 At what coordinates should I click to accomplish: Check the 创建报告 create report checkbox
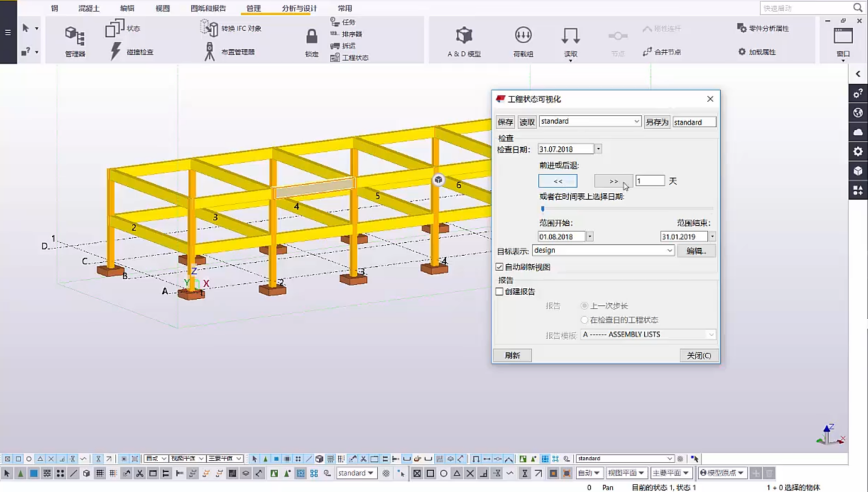(500, 292)
